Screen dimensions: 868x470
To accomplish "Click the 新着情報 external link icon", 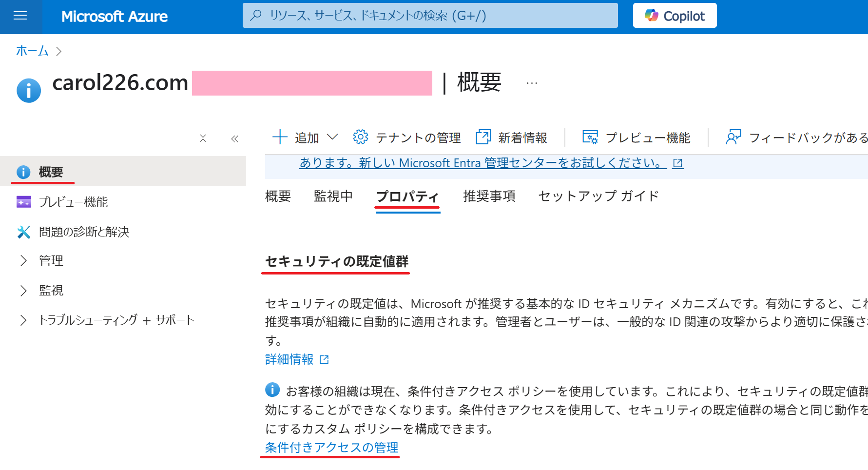I will pyautogui.click(x=483, y=137).
